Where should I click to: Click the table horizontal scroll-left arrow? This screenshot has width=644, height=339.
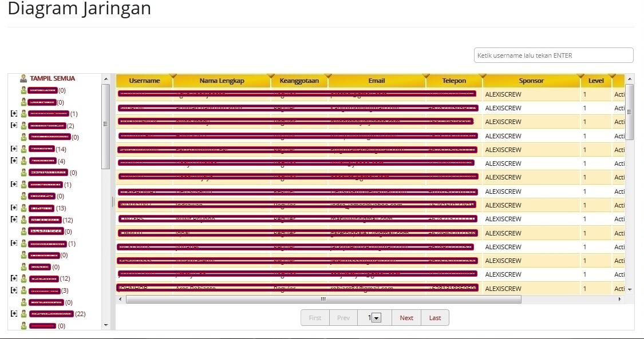(120, 299)
